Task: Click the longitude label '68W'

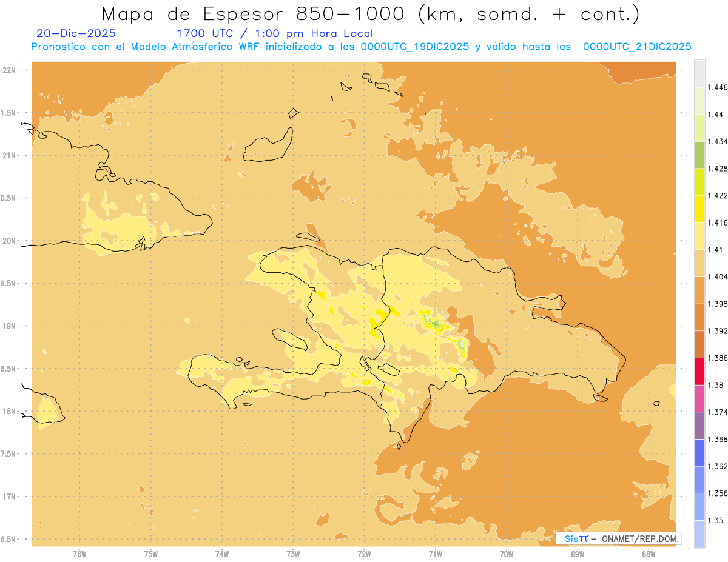Action: tap(649, 554)
